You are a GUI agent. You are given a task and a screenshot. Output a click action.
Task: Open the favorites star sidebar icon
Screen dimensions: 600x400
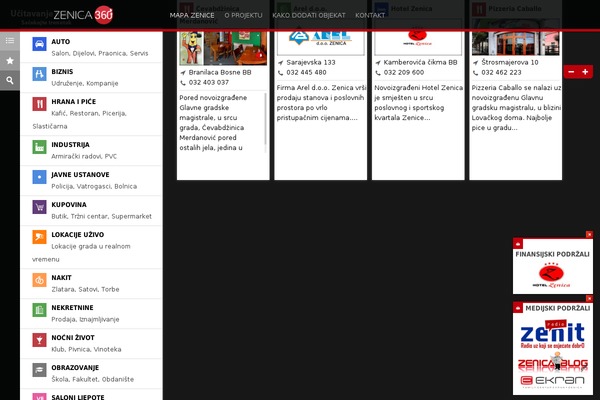coord(10,60)
